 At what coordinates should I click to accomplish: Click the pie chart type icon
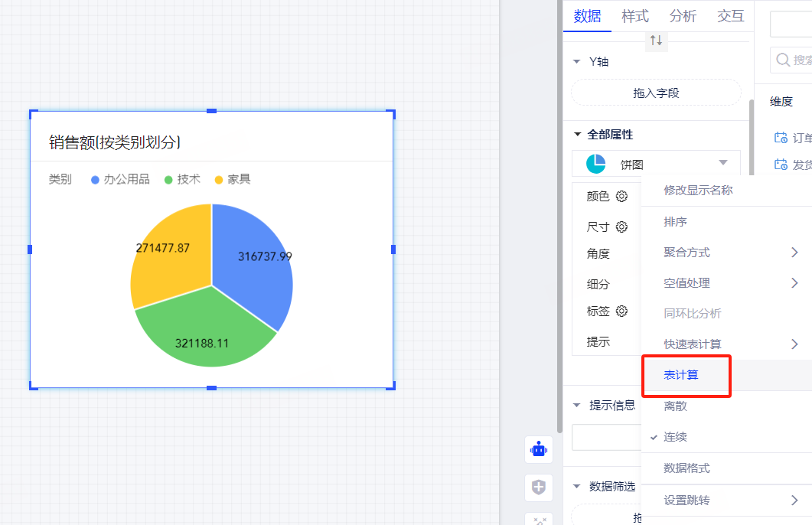[x=595, y=164]
